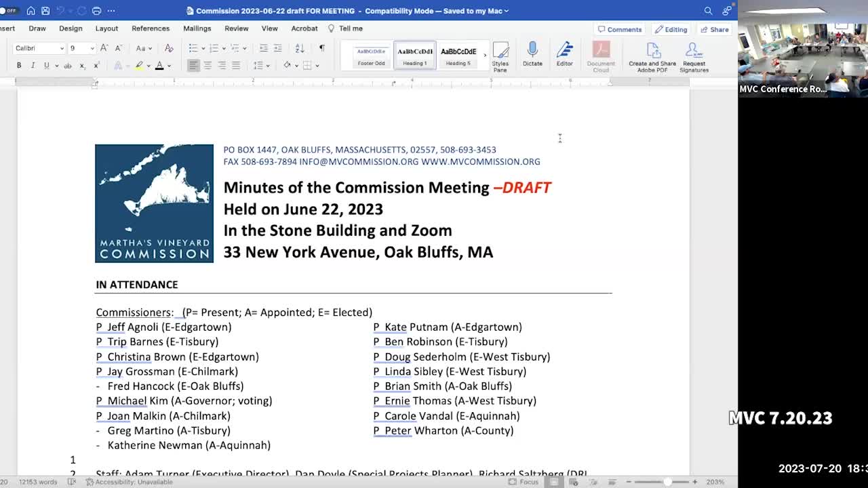Viewport: 868px width, 488px height.
Task: Center align the paragraph
Action: pos(208,66)
